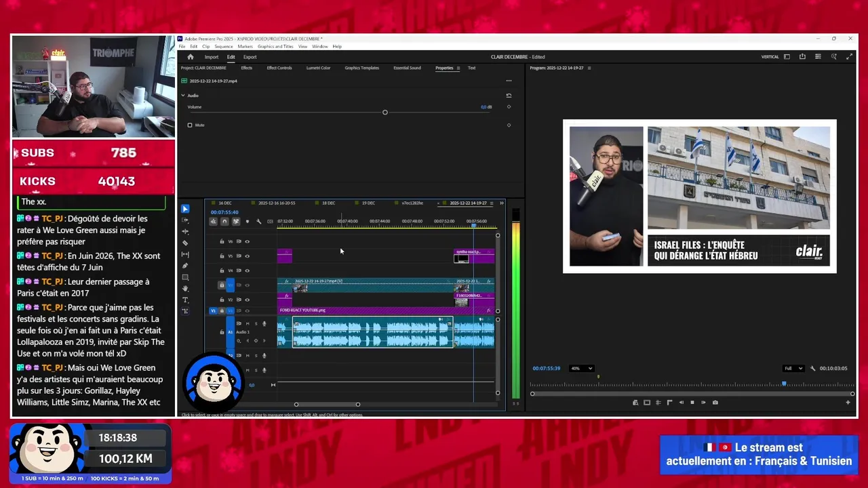Image resolution: width=868 pixels, height=488 pixels.
Task: Click the timeline horizontal zoom scrollbar
Action: pos(327,405)
